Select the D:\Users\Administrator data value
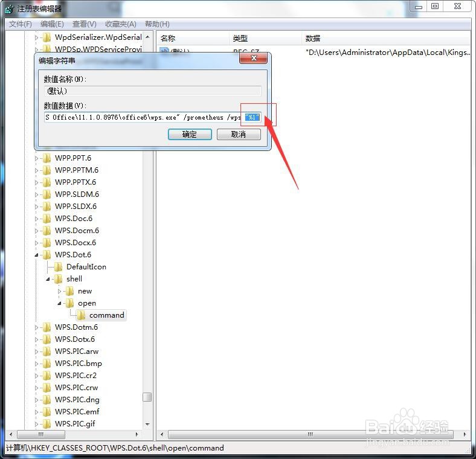 (388, 53)
